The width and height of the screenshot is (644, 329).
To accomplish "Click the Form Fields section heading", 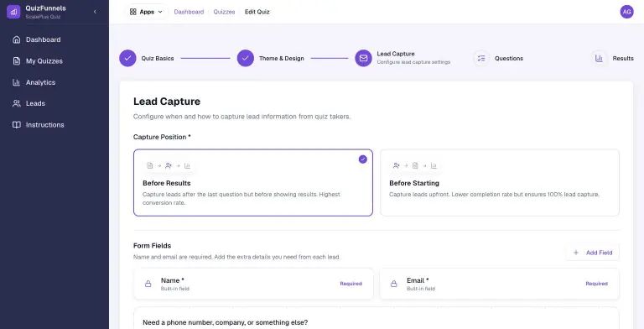I will [152, 246].
